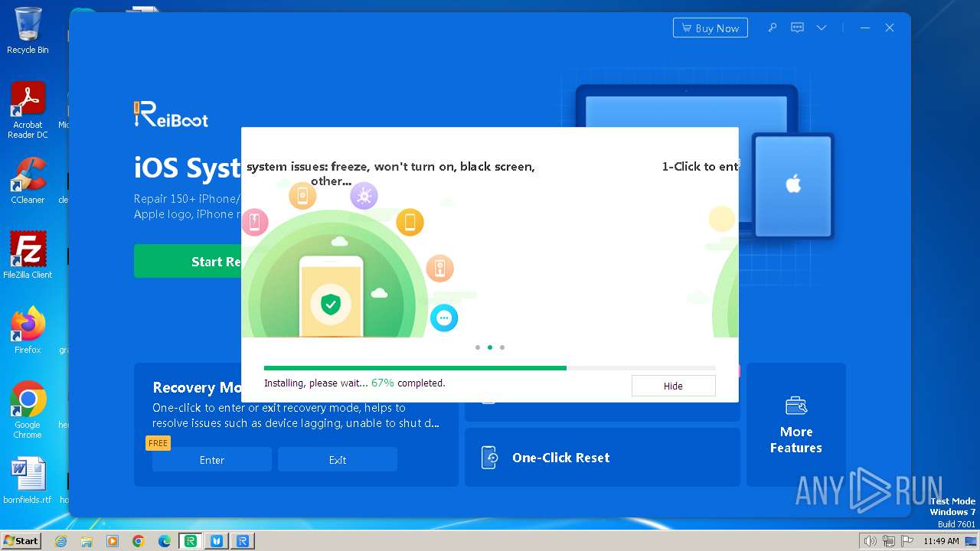Click the Start Repair button
Viewport: 980px width, 551px height.
[x=188, y=262]
